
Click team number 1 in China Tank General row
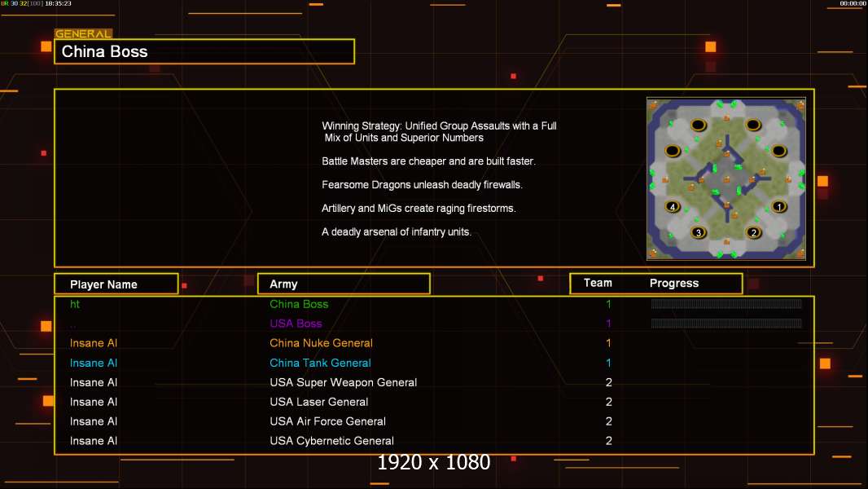[608, 363]
